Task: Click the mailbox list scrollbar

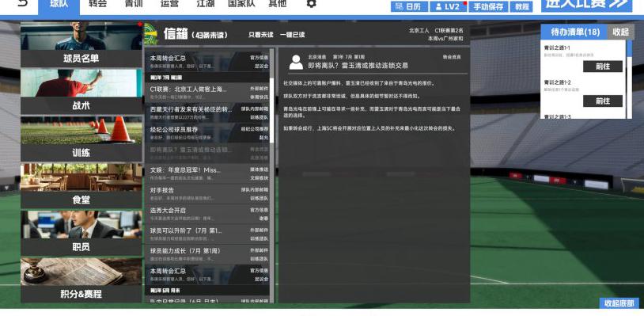Action: (272, 110)
